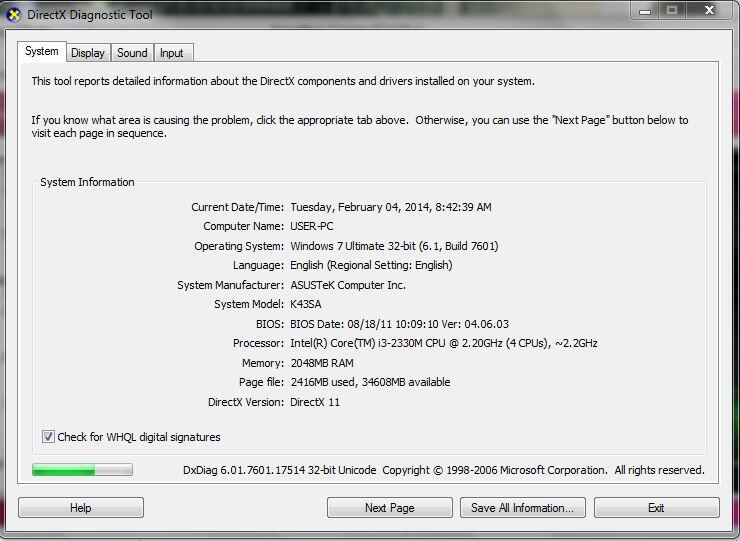Image resolution: width=740 pixels, height=541 pixels.
Task: Click the 'Operating System:' label
Action: click(x=239, y=246)
